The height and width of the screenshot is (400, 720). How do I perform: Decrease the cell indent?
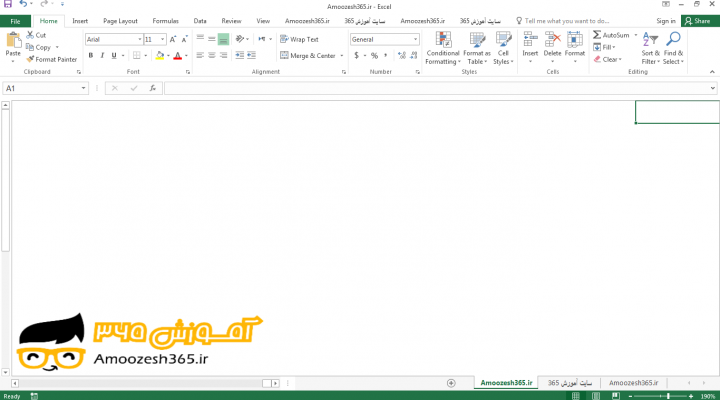point(240,55)
